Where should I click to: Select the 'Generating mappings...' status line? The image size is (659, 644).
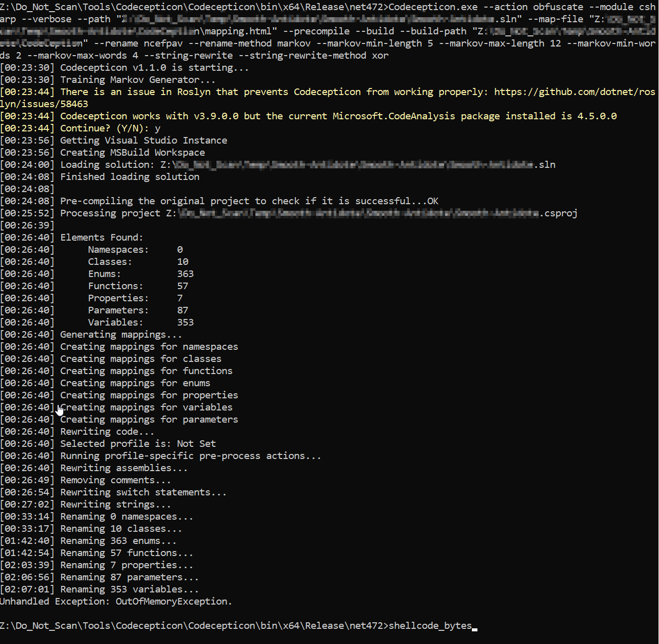(x=121, y=334)
